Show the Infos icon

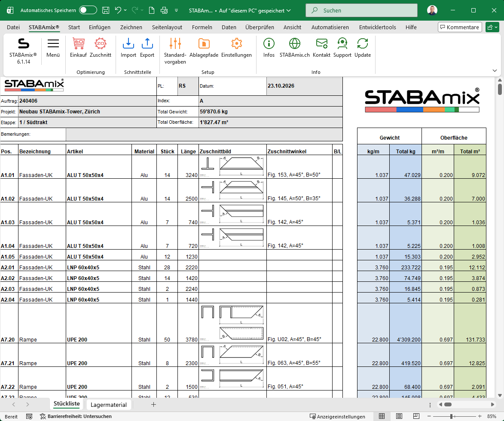(x=269, y=48)
